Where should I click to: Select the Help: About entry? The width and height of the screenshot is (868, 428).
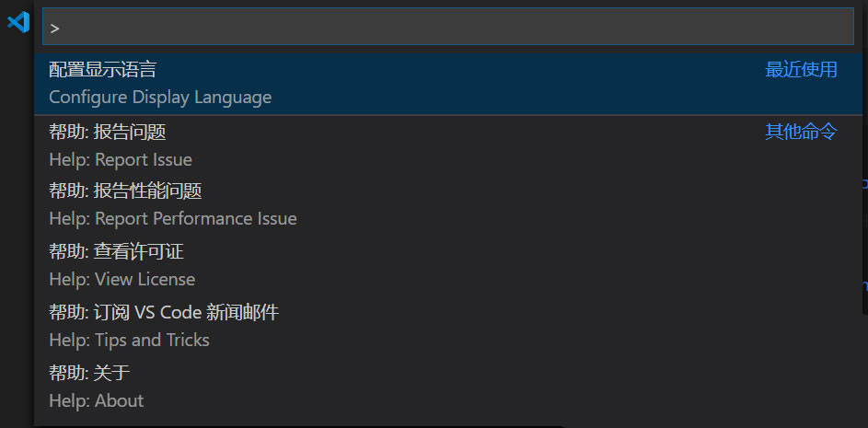[x=97, y=401]
